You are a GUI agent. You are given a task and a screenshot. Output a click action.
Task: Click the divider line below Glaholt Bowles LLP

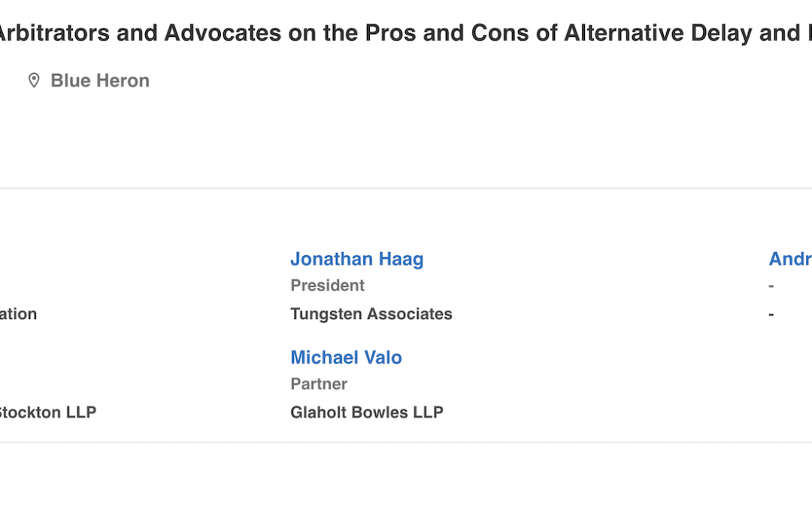coord(406,443)
